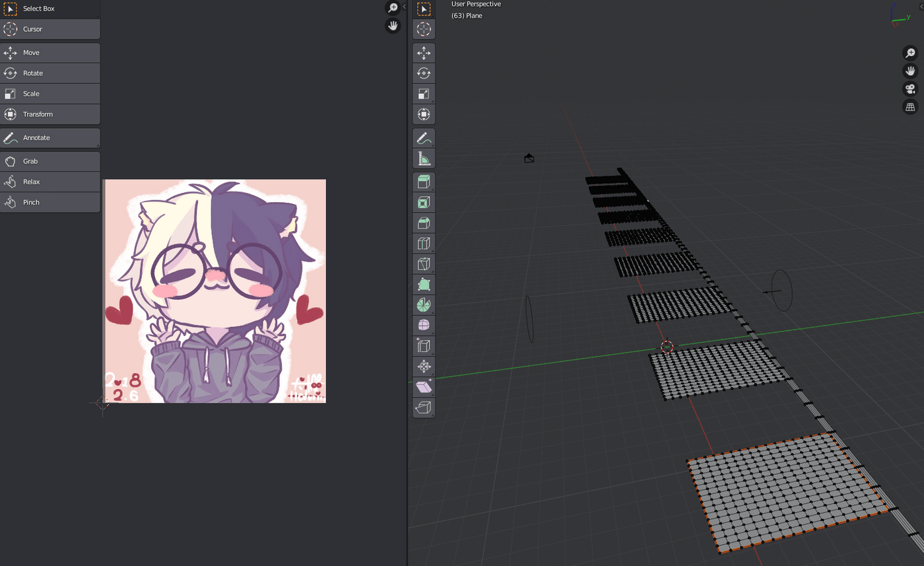
Task: Select the 3D viewport Annotate pencil icon
Action: click(424, 138)
